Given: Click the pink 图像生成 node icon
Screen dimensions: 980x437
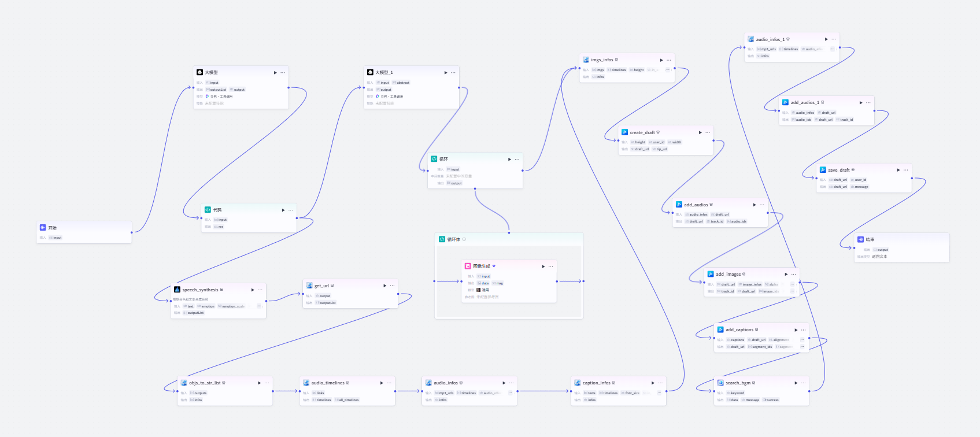Looking at the screenshot, I should pyautogui.click(x=468, y=266).
